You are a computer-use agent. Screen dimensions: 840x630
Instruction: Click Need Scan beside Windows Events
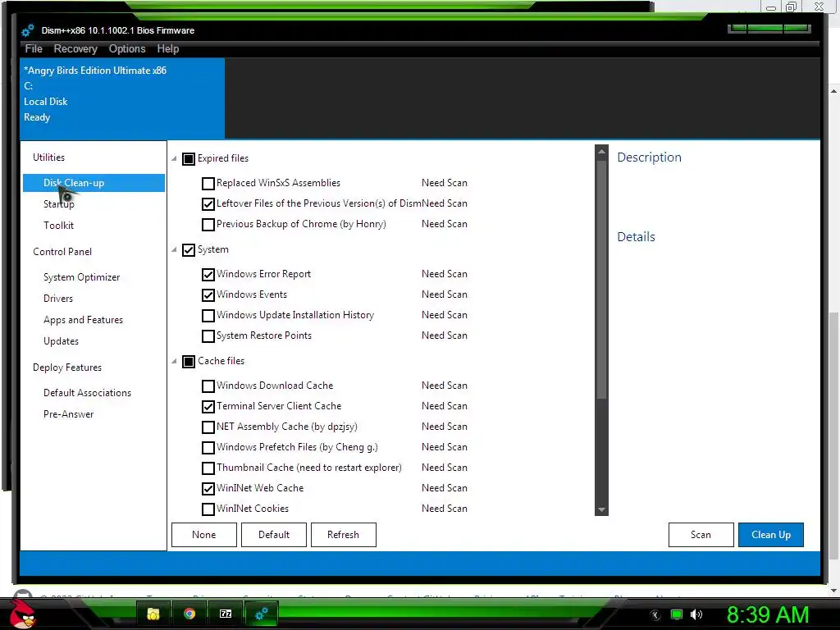point(444,294)
